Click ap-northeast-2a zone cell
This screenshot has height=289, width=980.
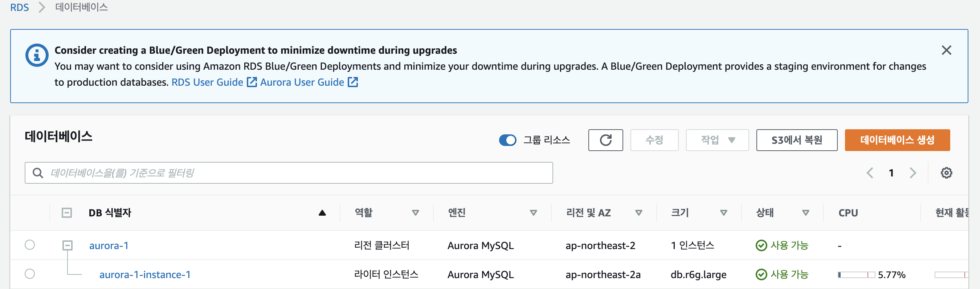click(603, 274)
